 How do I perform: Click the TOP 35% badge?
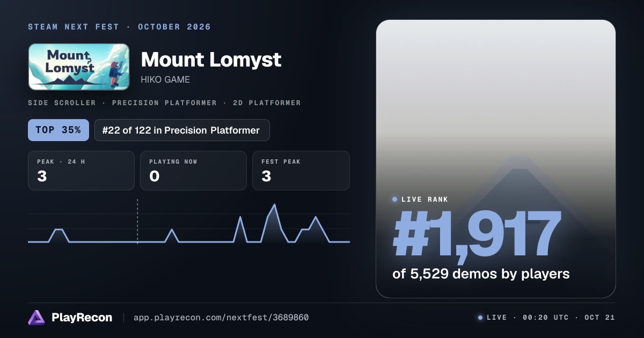pos(58,130)
